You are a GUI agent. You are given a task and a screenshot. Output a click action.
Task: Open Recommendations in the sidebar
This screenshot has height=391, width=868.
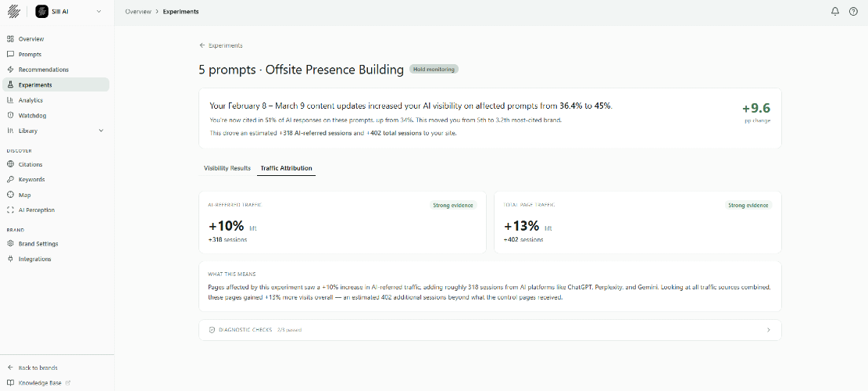tap(43, 70)
